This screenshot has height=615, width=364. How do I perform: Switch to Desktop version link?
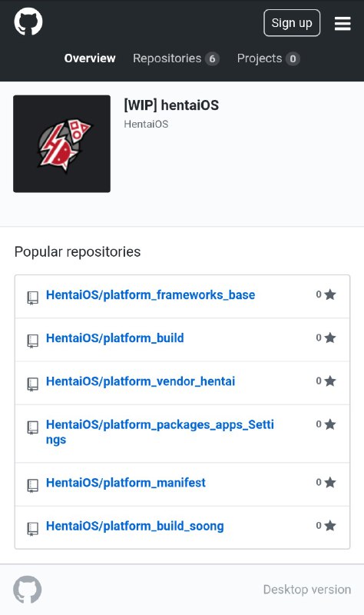pyautogui.click(x=307, y=590)
